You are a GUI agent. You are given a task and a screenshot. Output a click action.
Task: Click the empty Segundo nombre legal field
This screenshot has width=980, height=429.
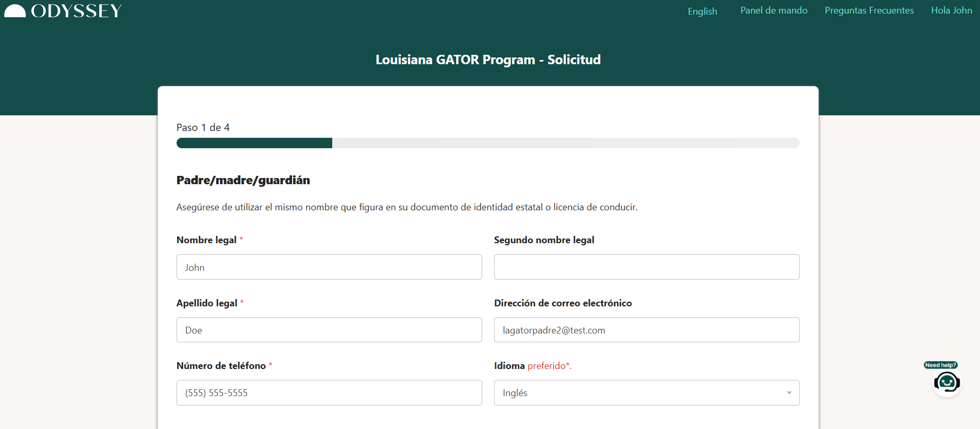[x=647, y=267]
